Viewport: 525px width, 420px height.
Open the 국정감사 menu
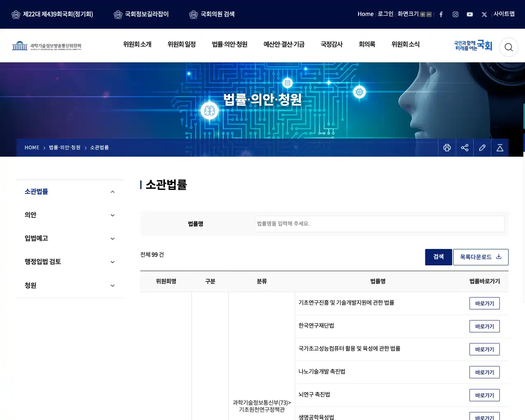click(331, 44)
